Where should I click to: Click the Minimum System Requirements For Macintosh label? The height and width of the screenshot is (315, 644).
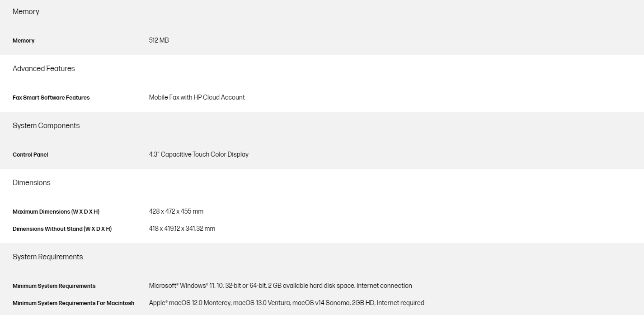click(x=73, y=303)
